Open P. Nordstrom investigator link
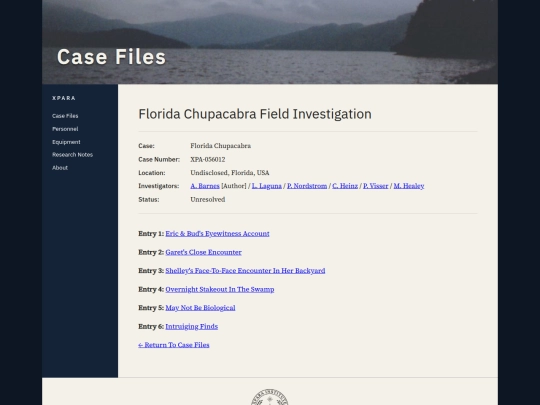The height and width of the screenshot is (405, 540). click(307, 186)
